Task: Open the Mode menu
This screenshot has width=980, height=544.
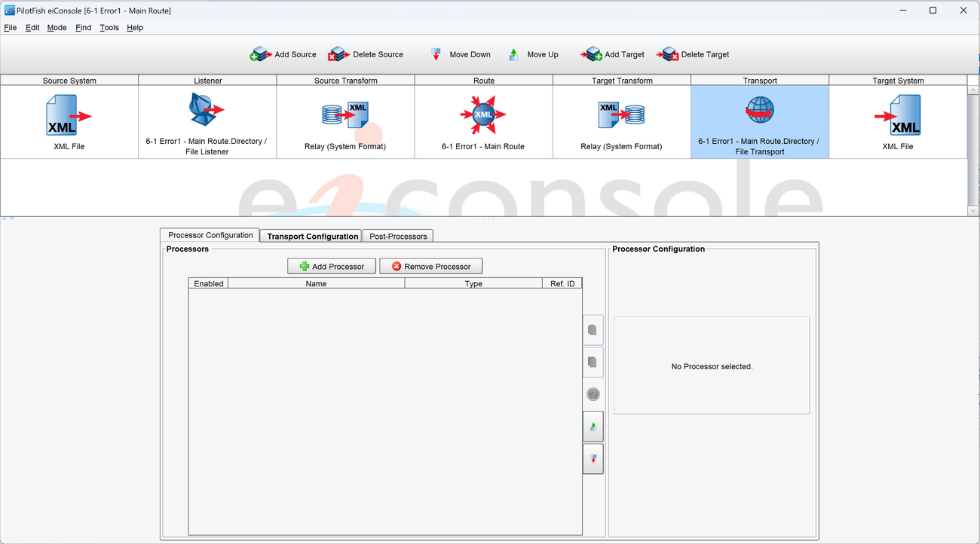Action: (x=57, y=28)
